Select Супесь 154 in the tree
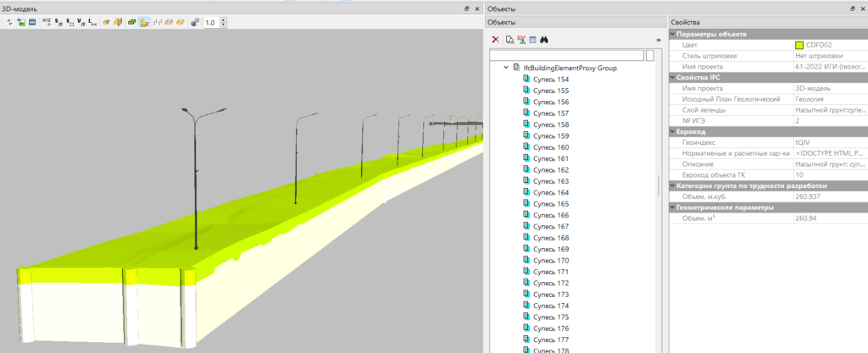 tap(551, 80)
